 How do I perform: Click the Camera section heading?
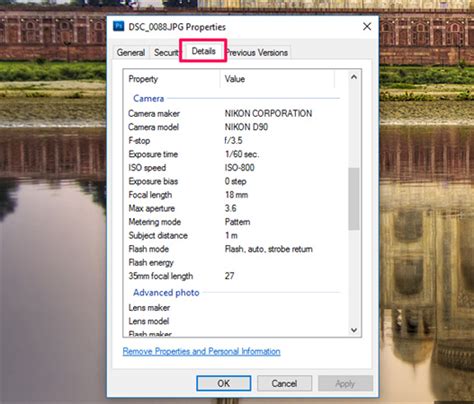coord(149,99)
